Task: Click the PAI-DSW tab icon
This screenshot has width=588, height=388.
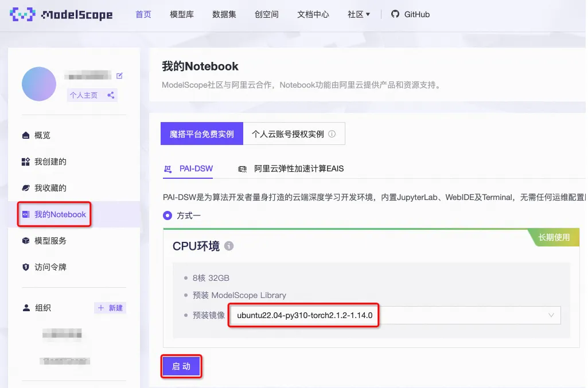Action: point(168,169)
